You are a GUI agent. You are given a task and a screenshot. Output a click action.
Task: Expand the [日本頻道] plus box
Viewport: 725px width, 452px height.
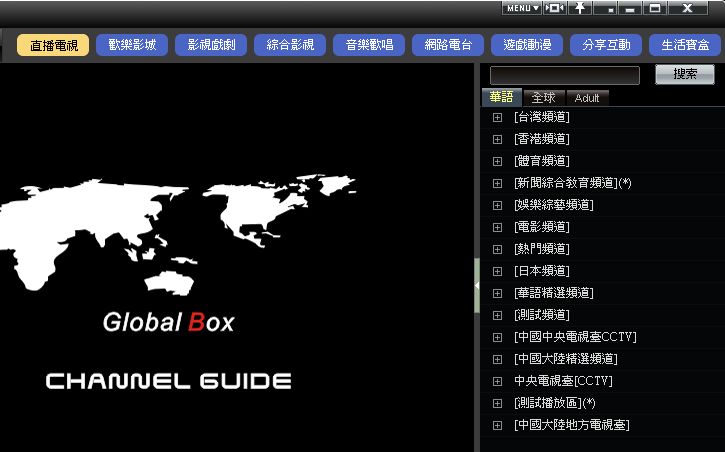pos(498,271)
